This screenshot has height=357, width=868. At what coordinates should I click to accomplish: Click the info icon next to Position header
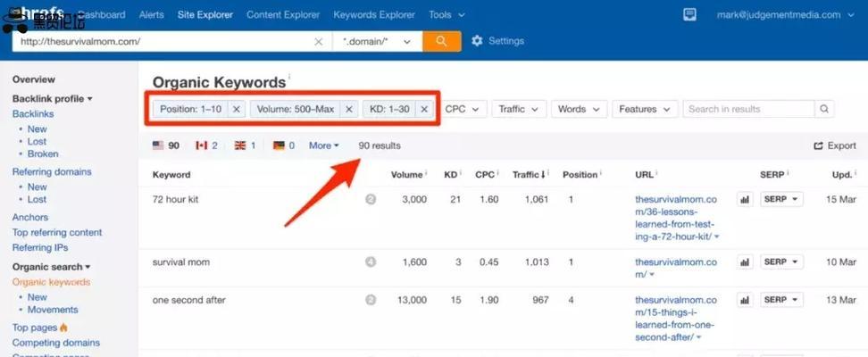(601, 172)
